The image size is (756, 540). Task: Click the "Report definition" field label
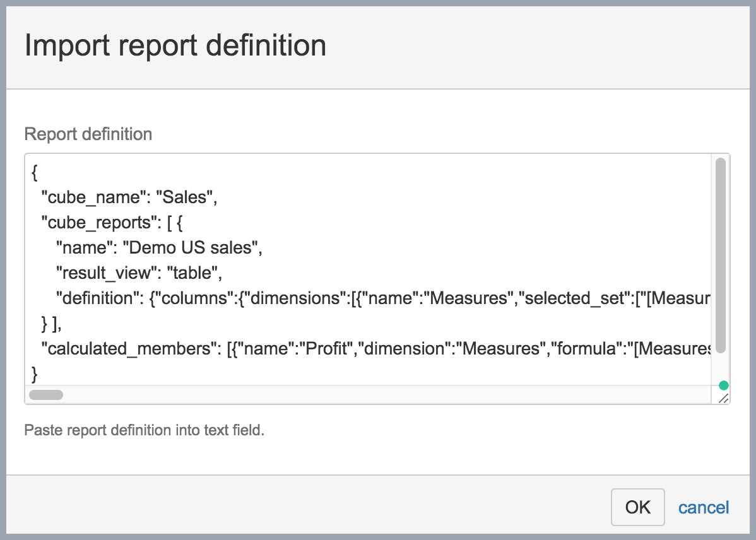pyautogui.click(x=88, y=134)
